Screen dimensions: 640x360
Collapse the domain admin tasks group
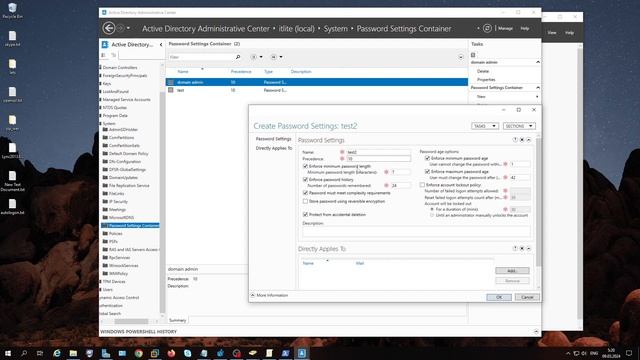[x=538, y=62]
